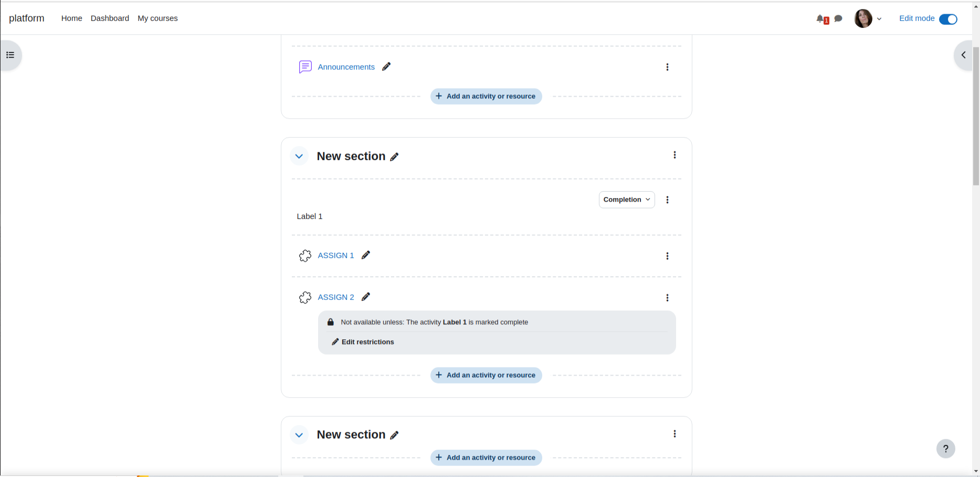Open ASSIGN 2 three-dot actions menu
The image size is (980, 477).
(x=667, y=298)
